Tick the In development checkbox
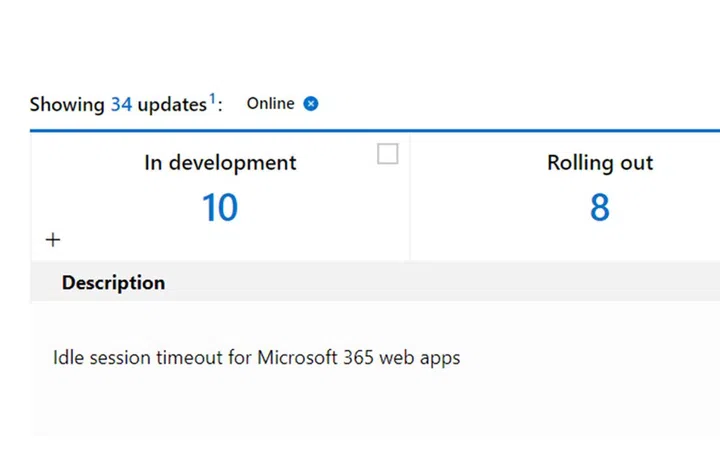Viewport: 720px width, 459px height. (387, 153)
